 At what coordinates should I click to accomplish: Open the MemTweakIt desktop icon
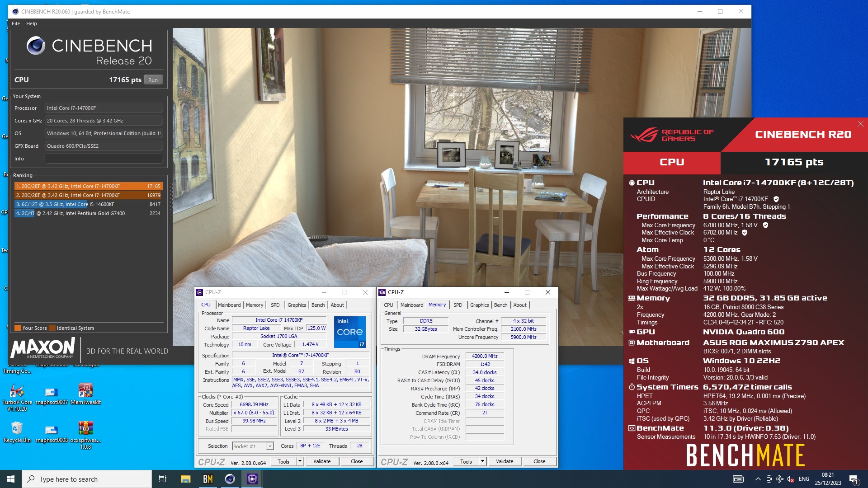click(85, 394)
